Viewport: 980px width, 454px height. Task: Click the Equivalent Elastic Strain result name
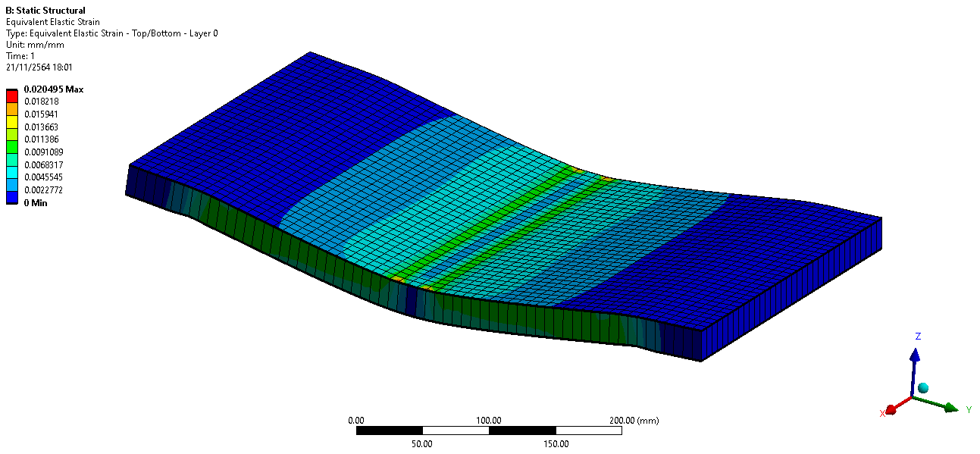(x=52, y=22)
